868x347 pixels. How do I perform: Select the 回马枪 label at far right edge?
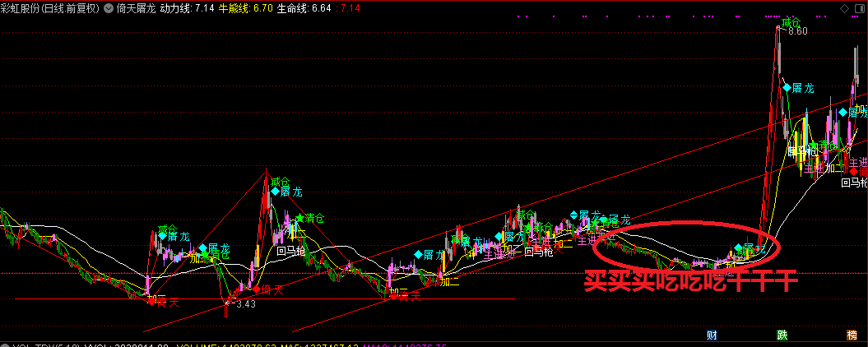854,183
